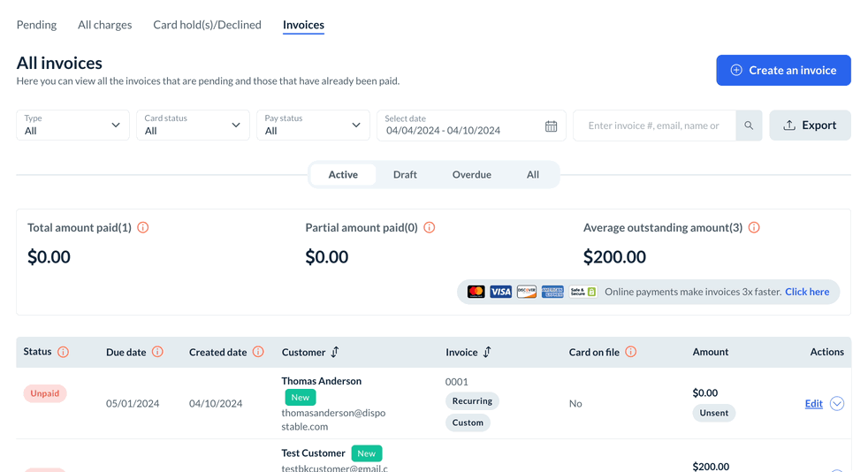
Task: Open the Card status dropdown
Action: click(193, 126)
